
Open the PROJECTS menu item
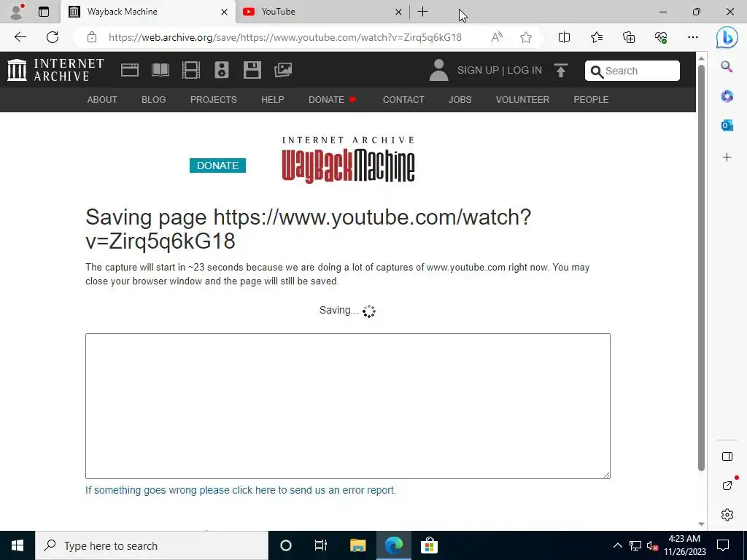click(x=214, y=99)
